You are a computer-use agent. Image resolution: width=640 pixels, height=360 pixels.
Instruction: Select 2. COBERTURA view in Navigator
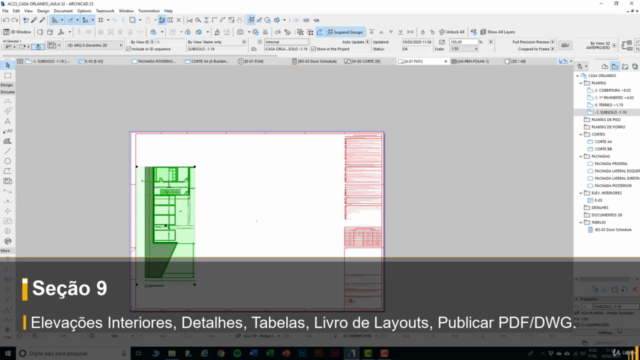[x=609, y=90]
